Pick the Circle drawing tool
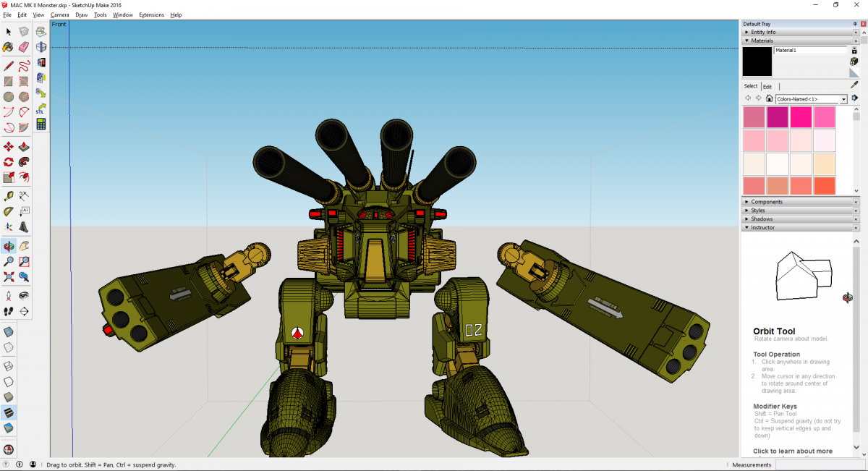Viewport: 868px width, 471px height. pos(9,97)
